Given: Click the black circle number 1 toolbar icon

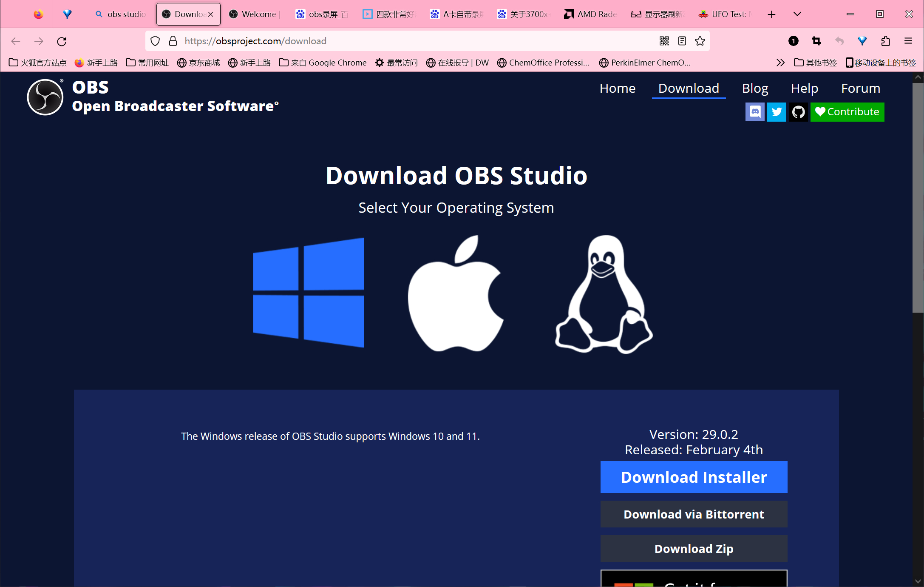Looking at the screenshot, I should pyautogui.click(x=793, y=41).
